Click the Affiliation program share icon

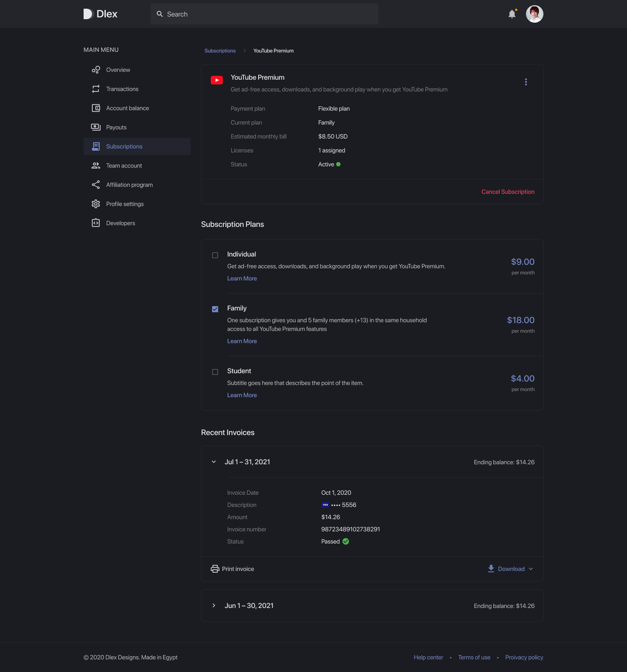coord(96,185)
